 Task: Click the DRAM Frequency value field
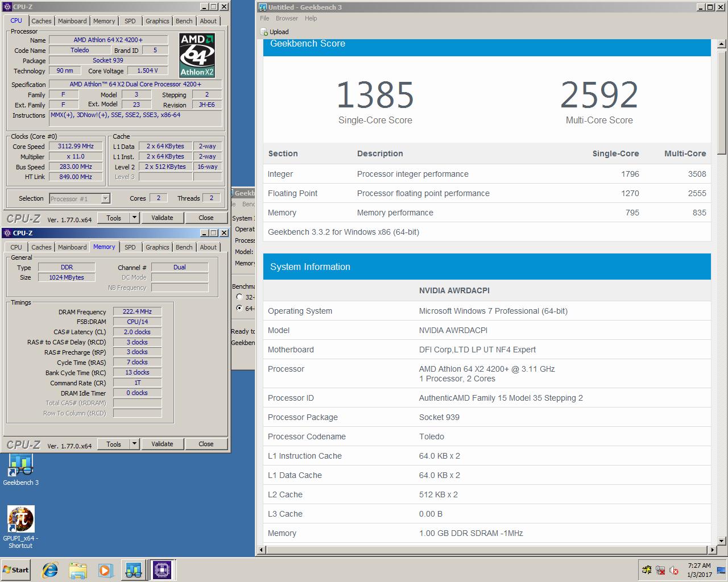(137, 311)
